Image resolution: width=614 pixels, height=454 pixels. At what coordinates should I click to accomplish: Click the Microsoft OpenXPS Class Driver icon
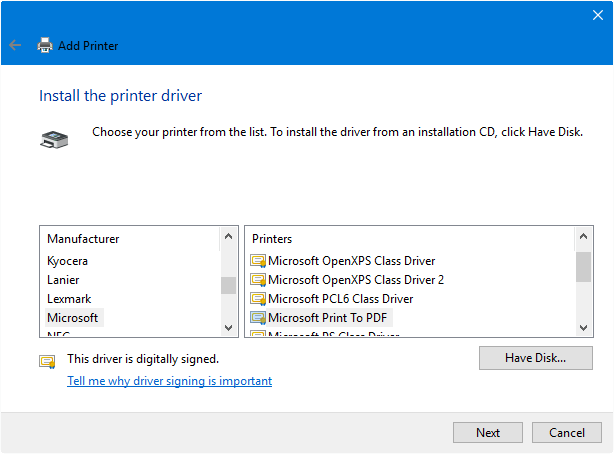tap(258, 261)
